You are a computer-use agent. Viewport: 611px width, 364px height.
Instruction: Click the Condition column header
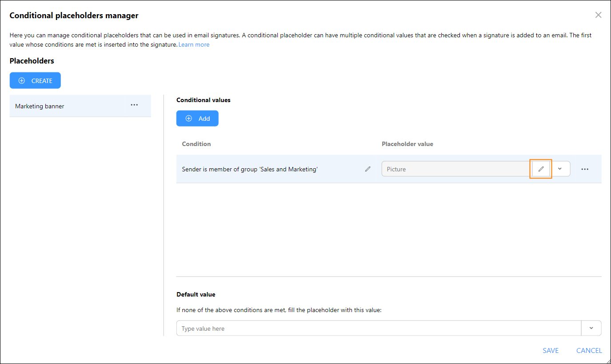pyautogui.click(x=196, y=144)
